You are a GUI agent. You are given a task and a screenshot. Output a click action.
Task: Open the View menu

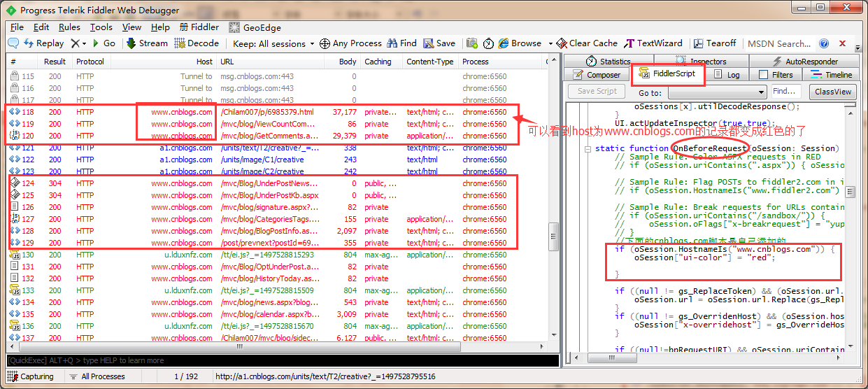pyautogui.click(x=131, y=27)
